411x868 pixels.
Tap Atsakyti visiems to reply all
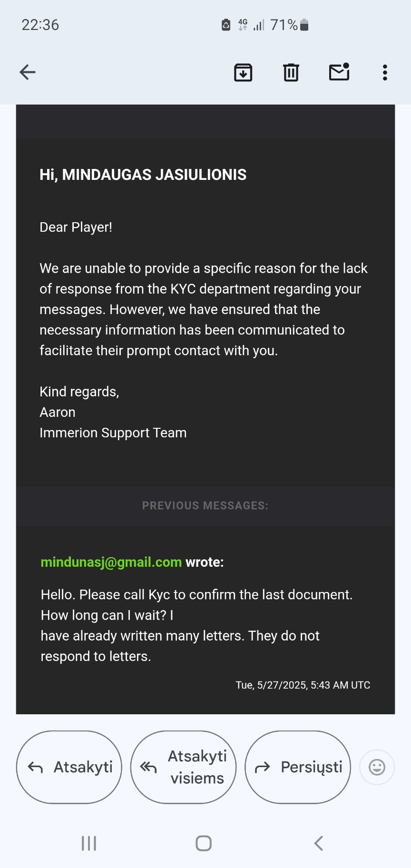pos(183,767)
